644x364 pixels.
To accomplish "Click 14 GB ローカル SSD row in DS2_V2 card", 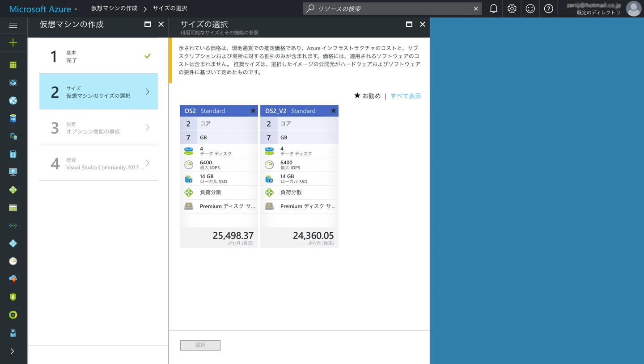I will [x=299, y=179].
